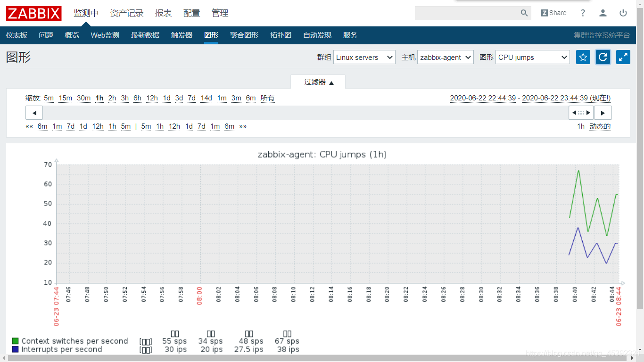Go to 聚合图形 submenu tab
Image resolution: width=644 pixels, height=362 pixels.
point(244,35)
